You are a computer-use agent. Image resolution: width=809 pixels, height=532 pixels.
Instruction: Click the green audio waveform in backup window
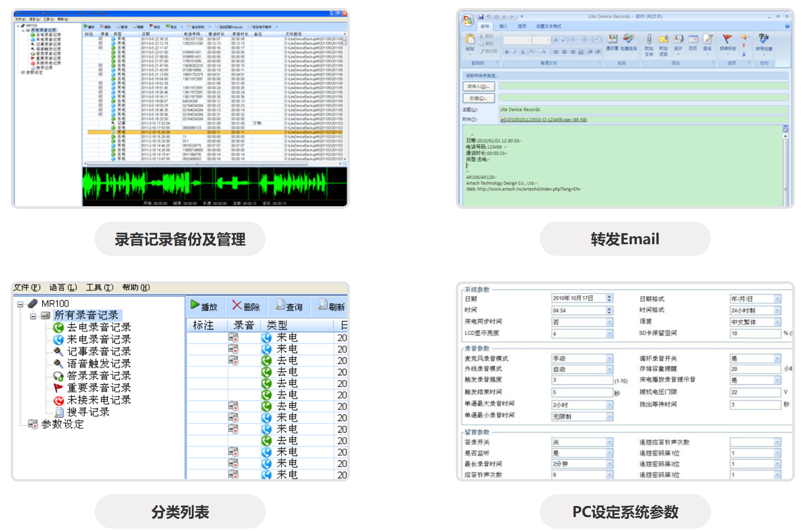coord(214,184)
